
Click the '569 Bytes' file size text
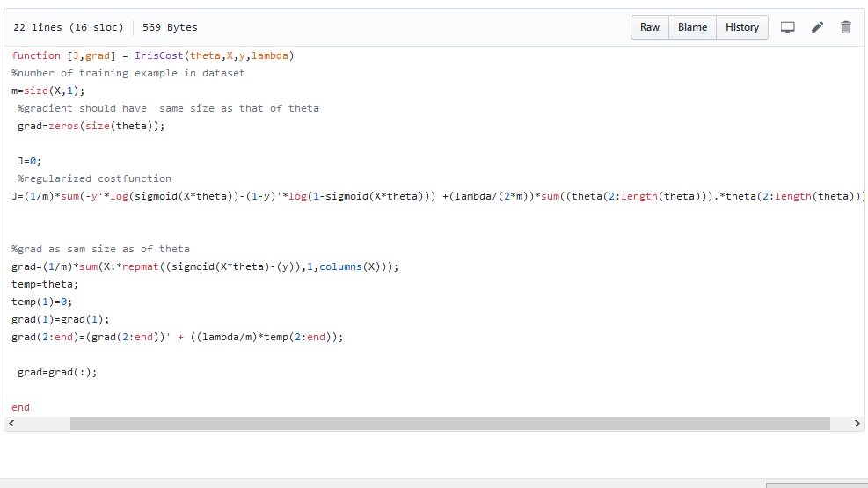click(170, 27)
